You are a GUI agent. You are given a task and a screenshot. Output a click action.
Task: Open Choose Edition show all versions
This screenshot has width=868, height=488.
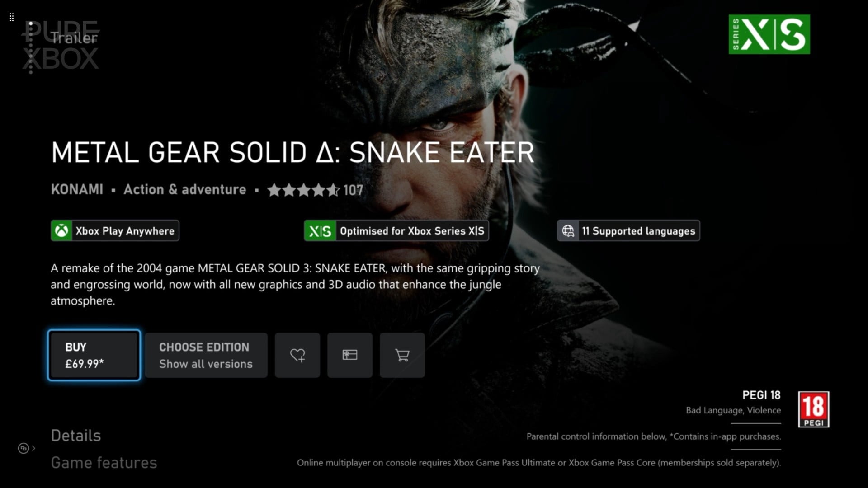206,355
